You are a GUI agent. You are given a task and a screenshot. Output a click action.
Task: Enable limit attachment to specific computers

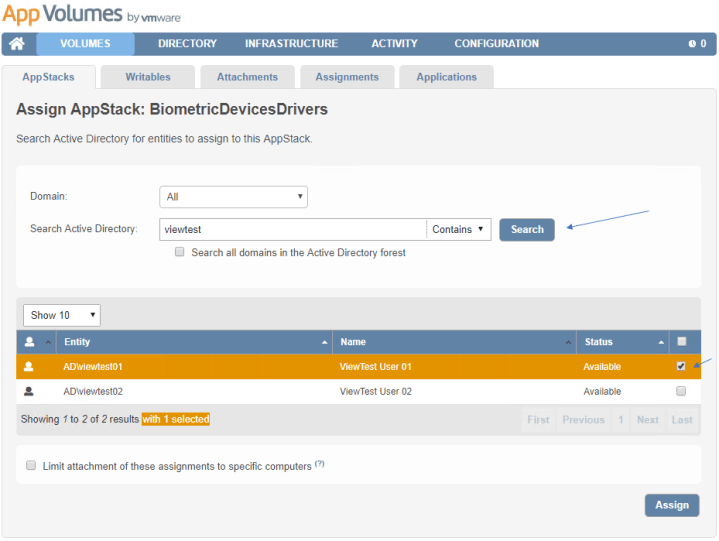click(x=31, y=466)
